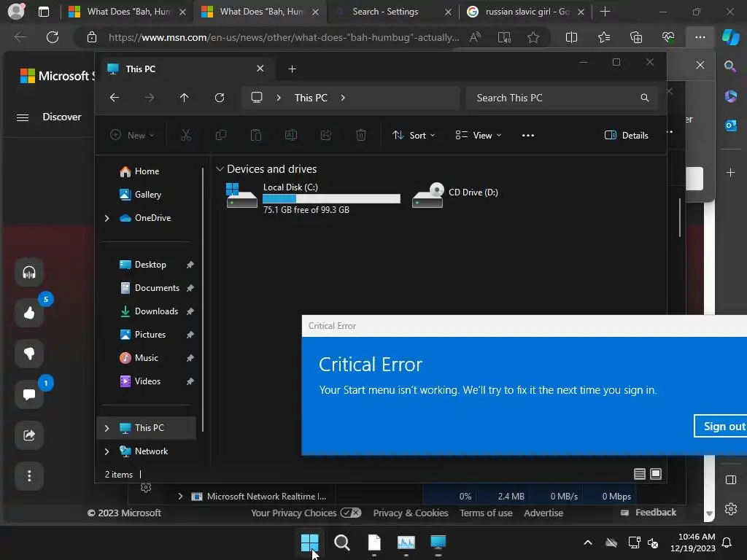Switch to russian slavic girl Google tab
This screenshot has width=747, height=560.
(526, 12)
